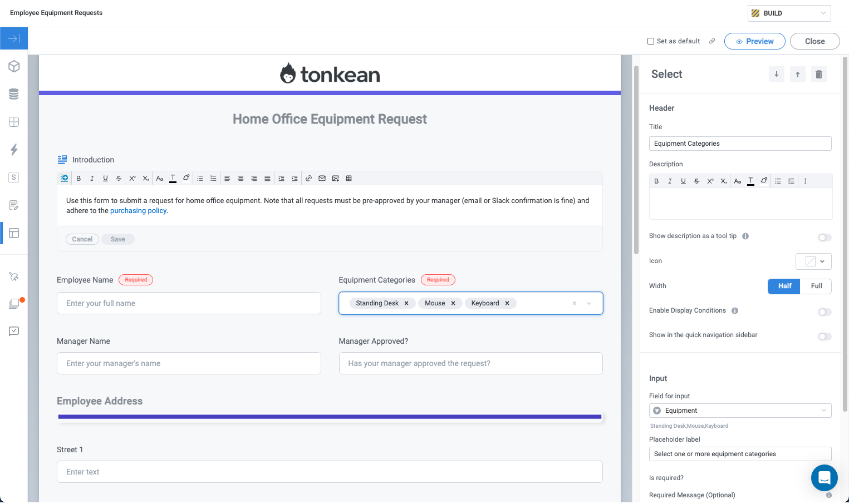The height and width of the screenshot is (504, 849).
Task: Expand Equipment Categories dropdown chevron
Action: (589, 303)
